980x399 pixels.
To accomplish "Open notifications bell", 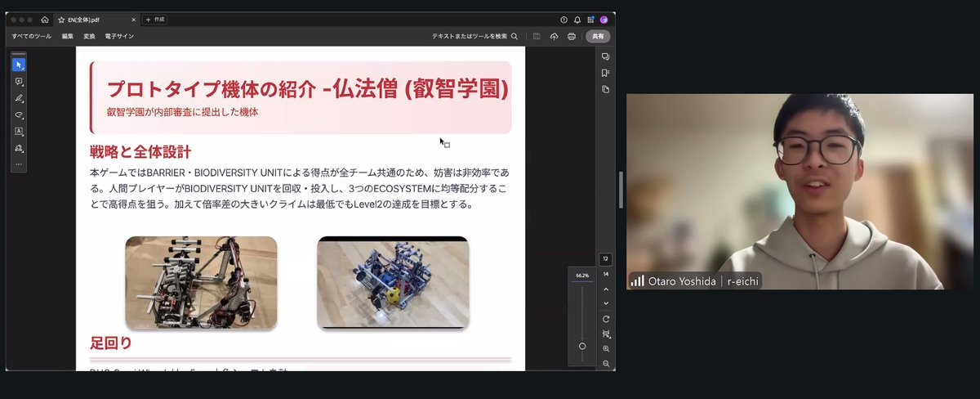I will click(577, 20).
